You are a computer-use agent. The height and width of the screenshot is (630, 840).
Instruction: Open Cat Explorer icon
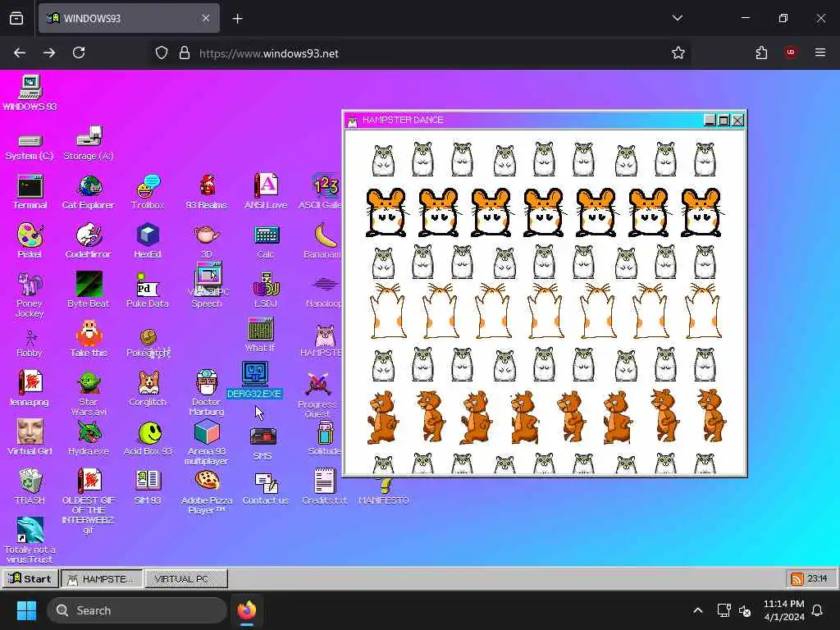(x=89, y=192)
